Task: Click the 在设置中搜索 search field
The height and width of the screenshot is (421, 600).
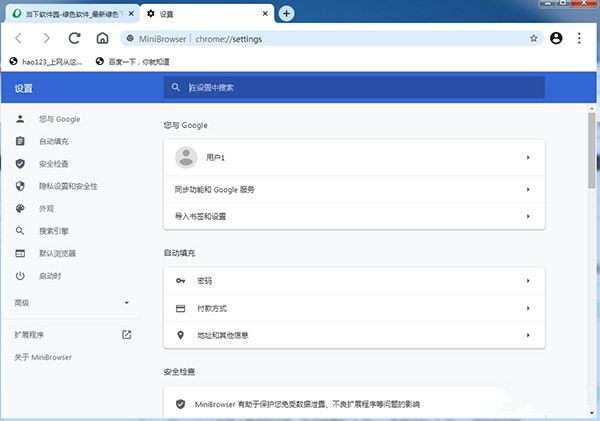Action: pyautogui.click(x=355, y=88)
